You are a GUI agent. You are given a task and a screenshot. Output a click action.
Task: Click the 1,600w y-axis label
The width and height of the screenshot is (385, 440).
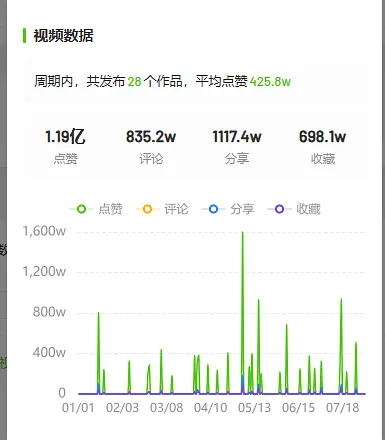[x=44, y=231]
